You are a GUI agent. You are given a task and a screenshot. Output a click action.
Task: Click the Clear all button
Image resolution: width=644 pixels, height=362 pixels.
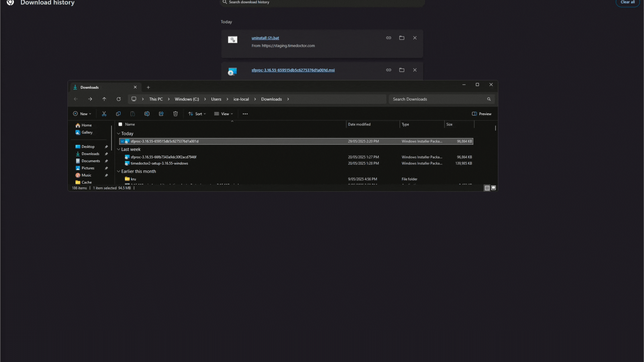[628, 2]
